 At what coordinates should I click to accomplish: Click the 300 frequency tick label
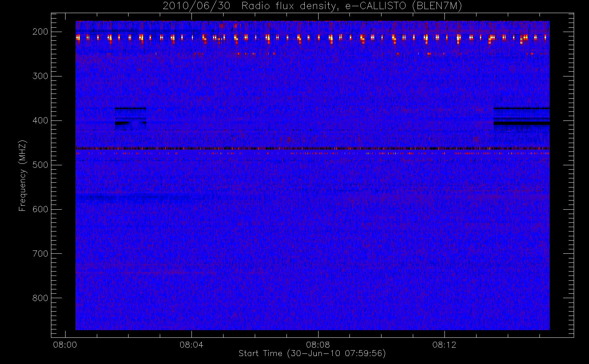(40, 76)
